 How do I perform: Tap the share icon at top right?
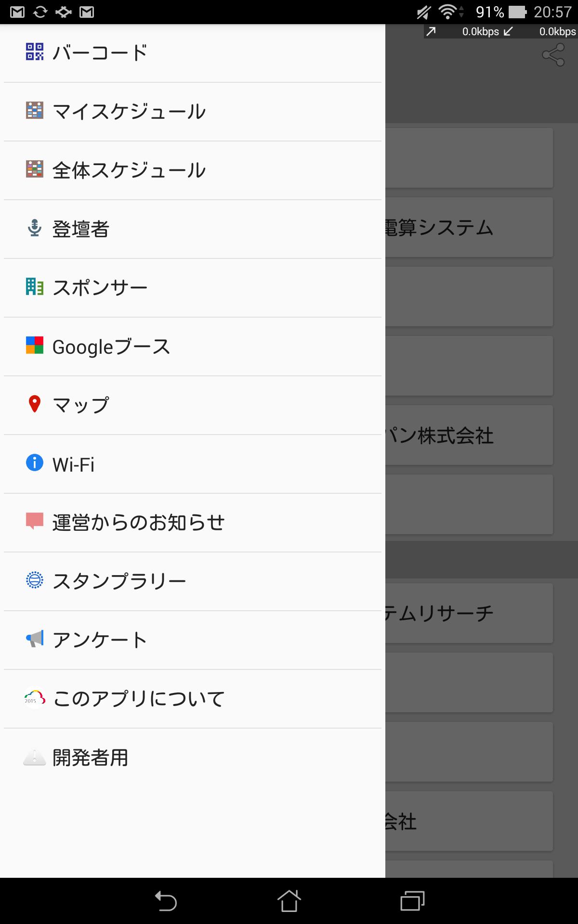pos(553,55)
